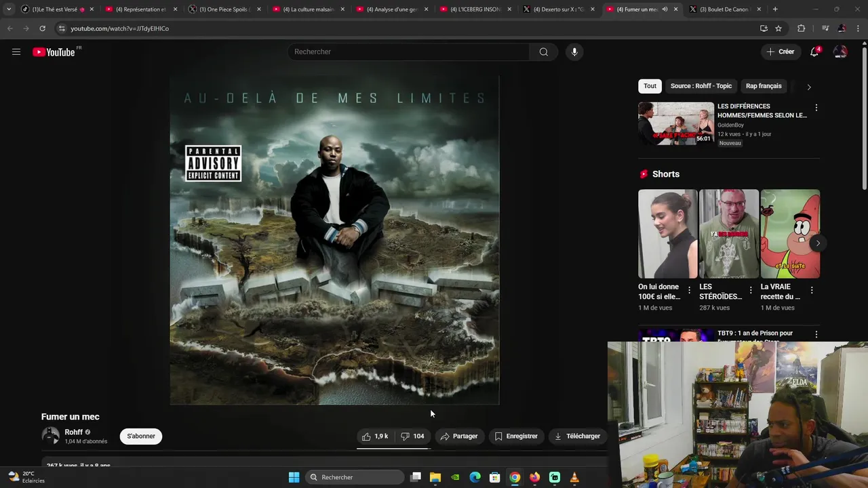Open the Windows Start menu
Image resolution: width=868 pixels, height=488 pixels.
[x=294, y=477]
